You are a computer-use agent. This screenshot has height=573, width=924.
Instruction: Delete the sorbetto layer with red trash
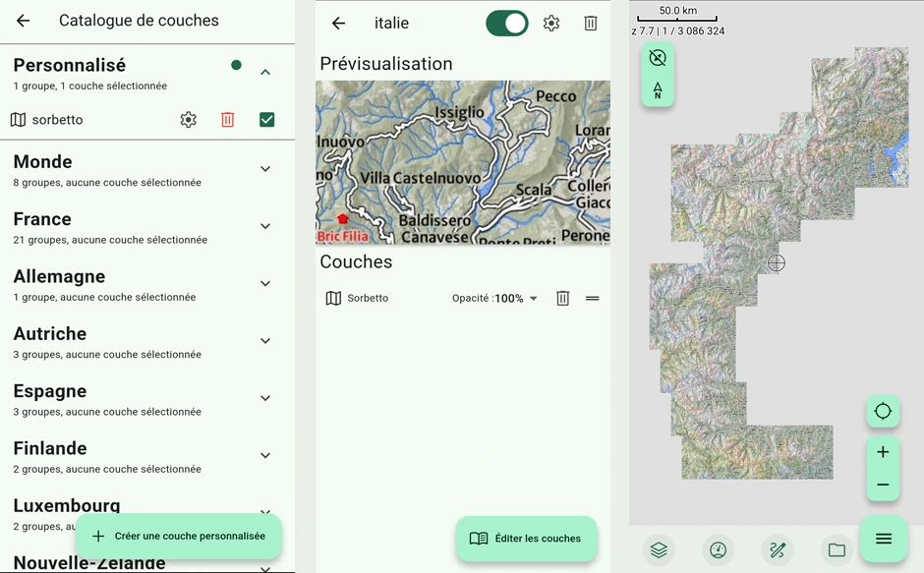click(227, 120)
